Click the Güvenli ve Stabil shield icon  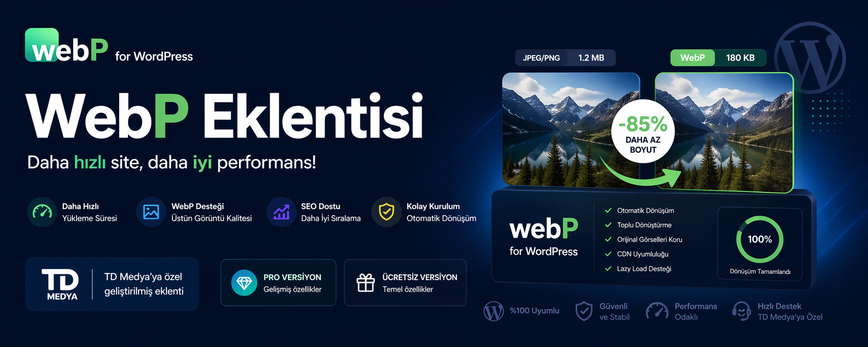[x=584, y=311]
